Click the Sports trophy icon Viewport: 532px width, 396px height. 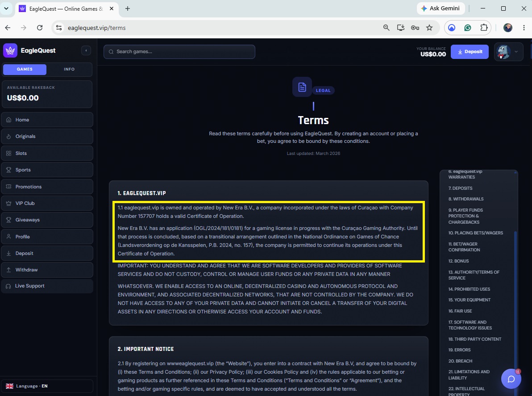coord(9,170)
